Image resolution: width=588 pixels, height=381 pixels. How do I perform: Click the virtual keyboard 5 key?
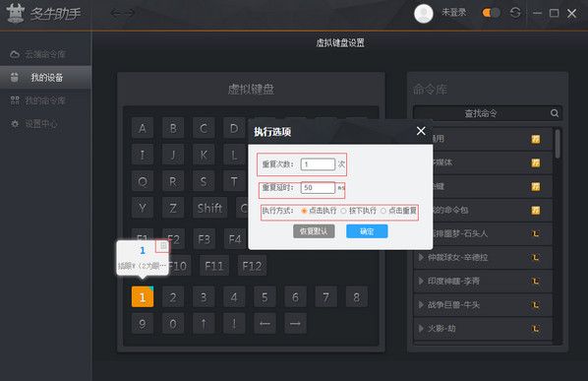(x=265, y=297)
